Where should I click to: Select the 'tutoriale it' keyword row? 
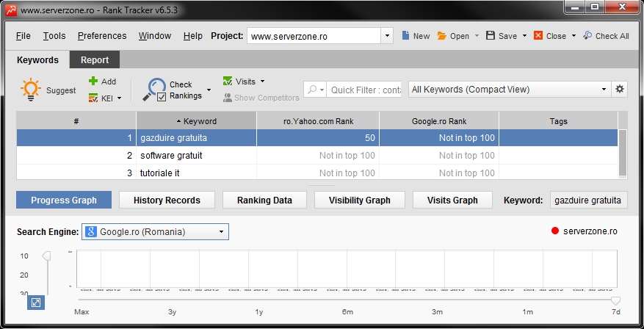coord(317,172)
